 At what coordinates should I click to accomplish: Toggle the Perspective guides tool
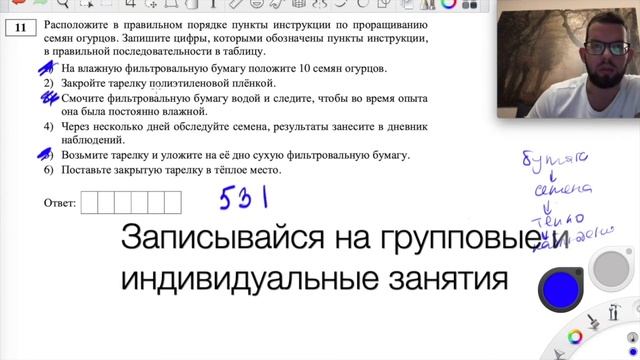[299, 4]
